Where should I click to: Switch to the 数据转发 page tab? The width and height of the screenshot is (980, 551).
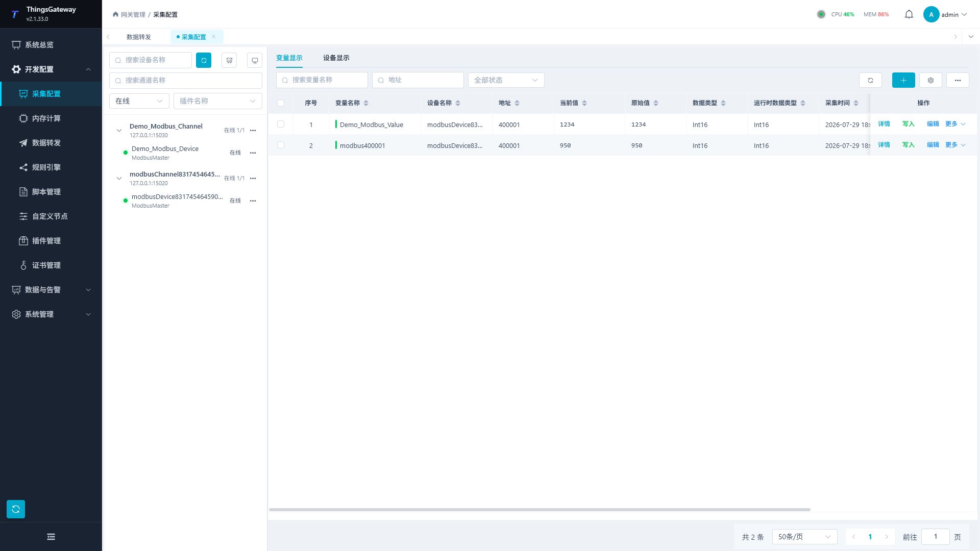(139, 37)
